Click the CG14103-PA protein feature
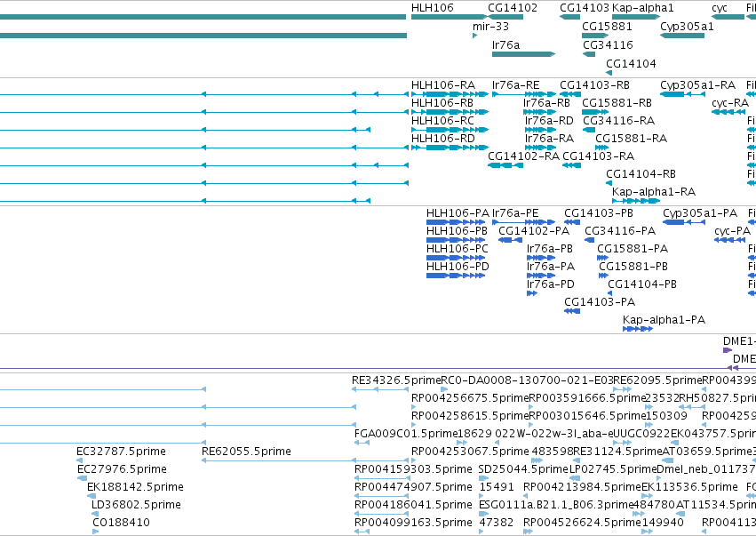This screenshot has width=756, height=536. click(x=572, y=311)
